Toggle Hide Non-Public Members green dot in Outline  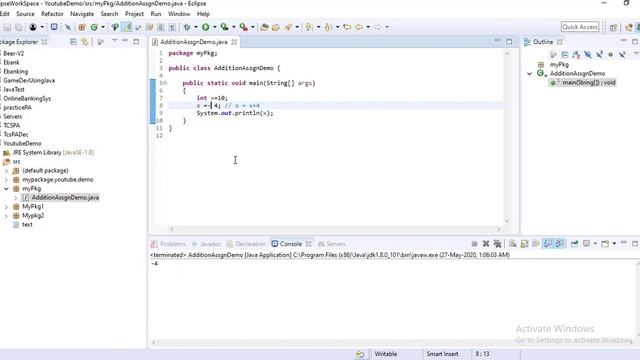pos(610,54)
